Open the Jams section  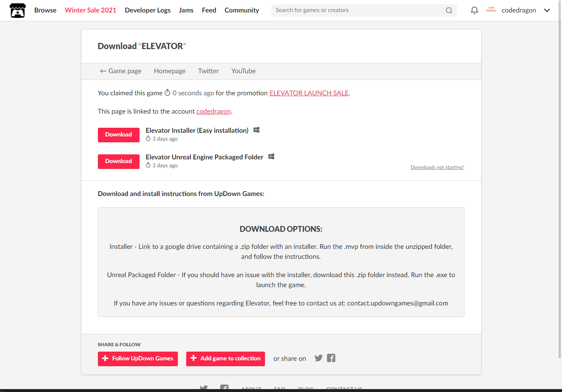pos(186,10)
